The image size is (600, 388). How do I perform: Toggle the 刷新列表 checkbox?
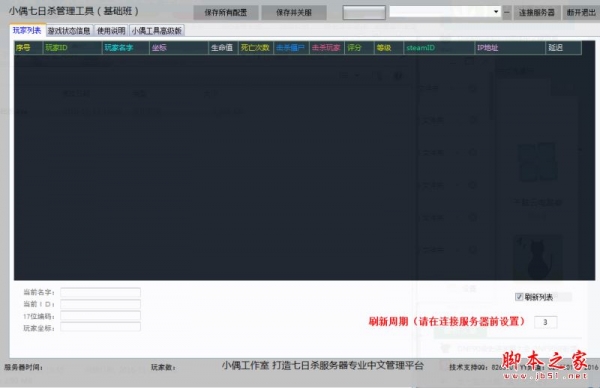[x=519, y=297]
